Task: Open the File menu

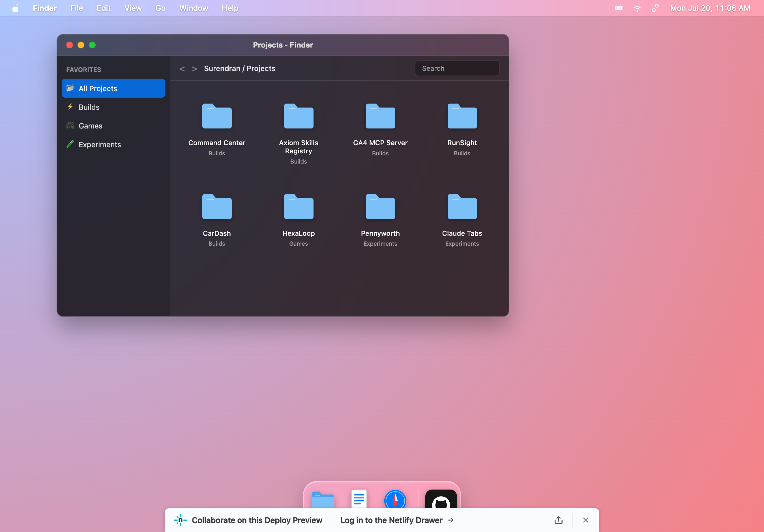Action: tap(76, 8)
